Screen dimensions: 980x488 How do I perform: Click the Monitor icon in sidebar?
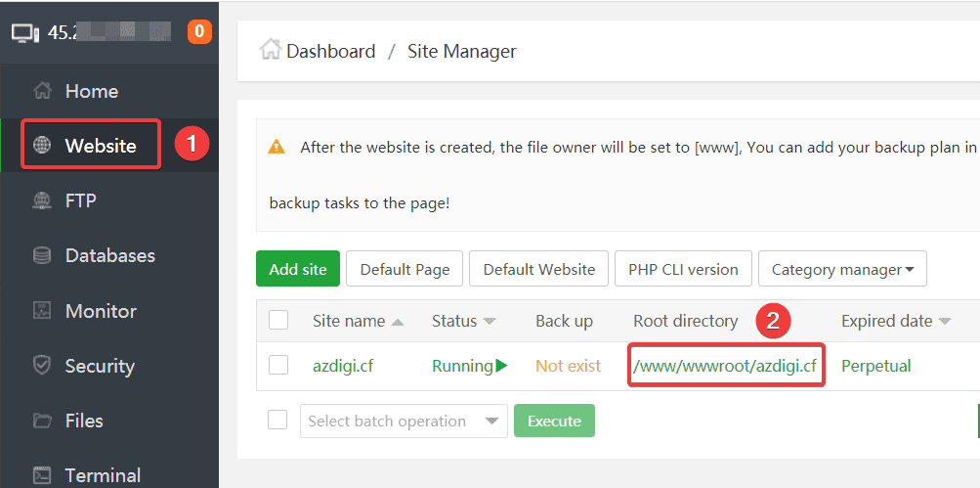click(x=42, y=311)
